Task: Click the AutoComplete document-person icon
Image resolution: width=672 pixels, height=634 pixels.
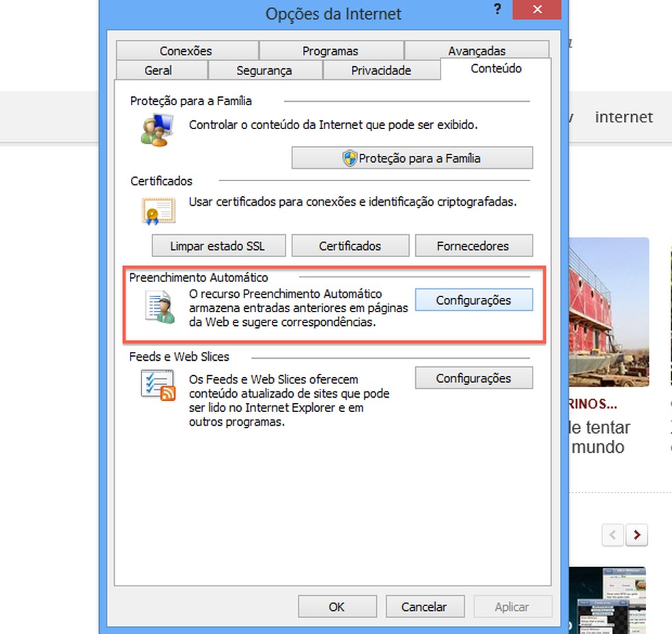Action: pos(160,307)
